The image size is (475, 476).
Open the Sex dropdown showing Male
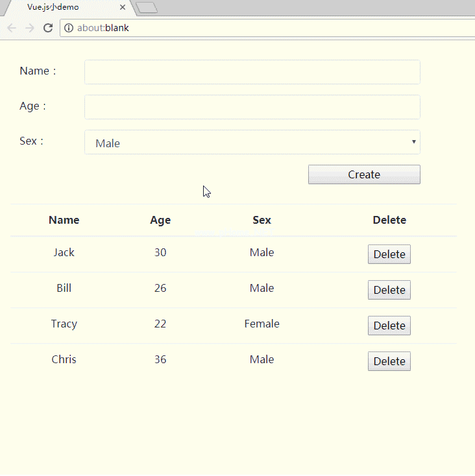coord(252,142)
